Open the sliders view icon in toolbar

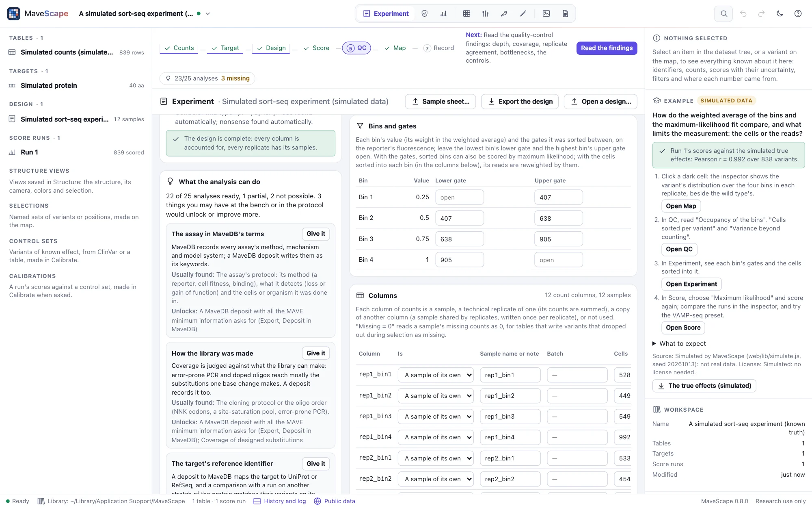coord(485,13)
